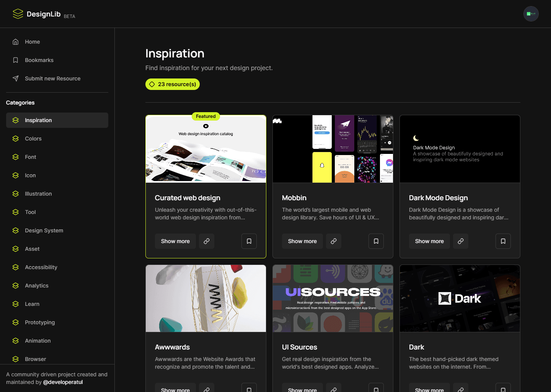Screen dimensions: 551x392
Task: Select the Inspiration category
Action: coord(57,120)
